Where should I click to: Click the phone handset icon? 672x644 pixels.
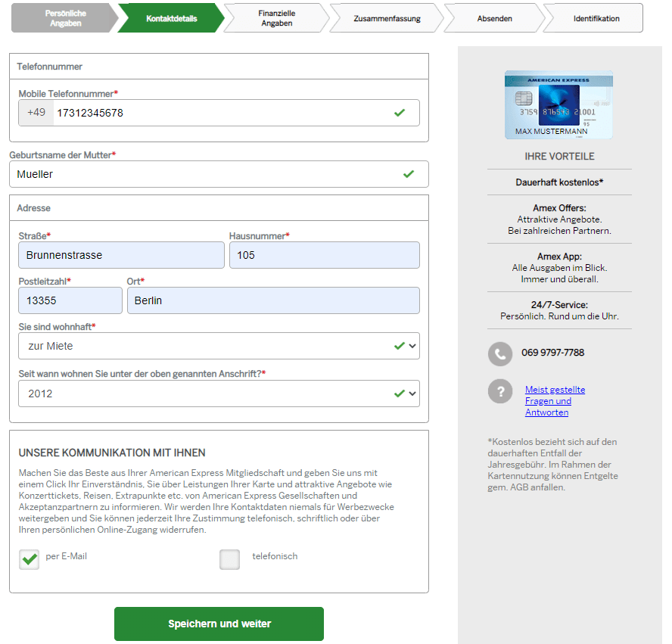[x=499, y=354]
